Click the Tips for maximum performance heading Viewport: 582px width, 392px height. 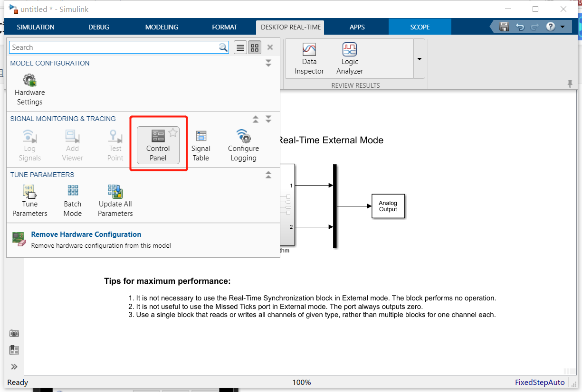167,281
